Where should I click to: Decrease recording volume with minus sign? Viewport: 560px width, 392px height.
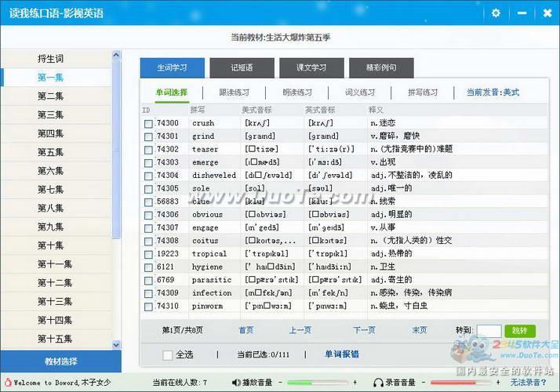(424, 383)
